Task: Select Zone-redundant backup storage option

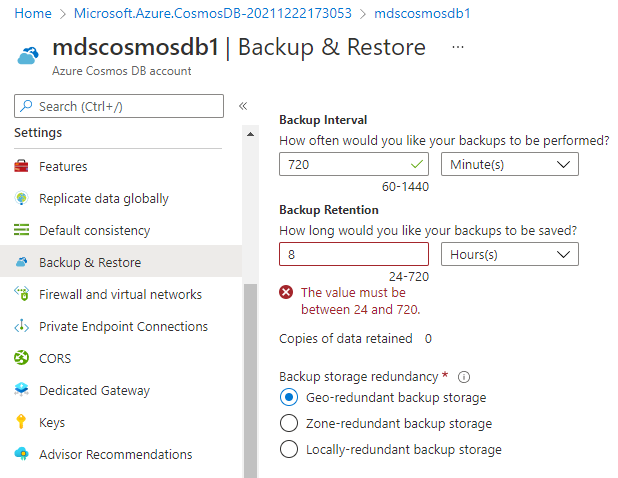Action: click(x=289, y=423)
